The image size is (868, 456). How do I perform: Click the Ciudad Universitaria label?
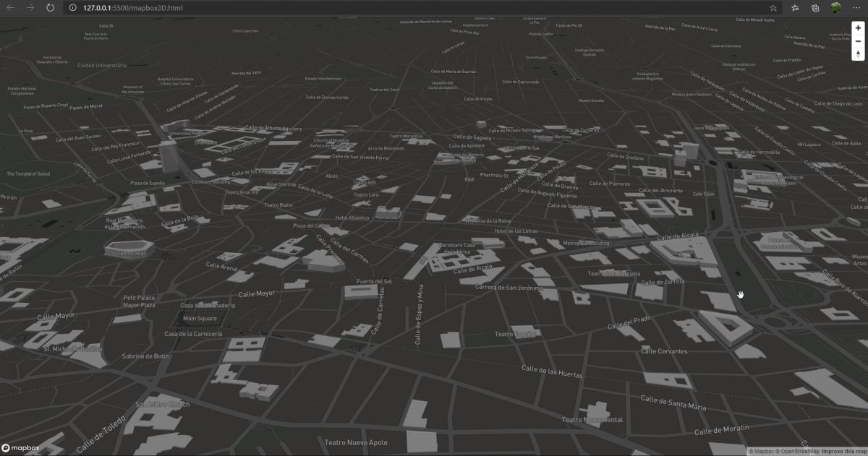click(x=102, y=65)
